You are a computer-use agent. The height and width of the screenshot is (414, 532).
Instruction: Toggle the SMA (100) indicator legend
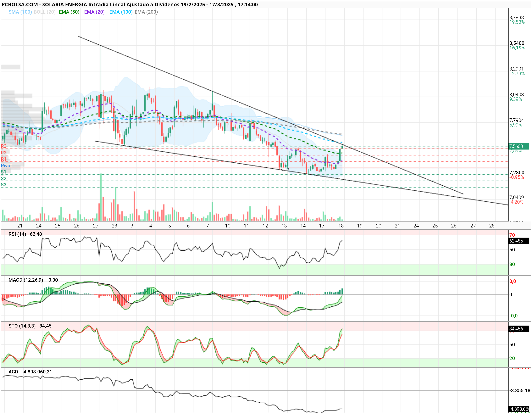20,12
